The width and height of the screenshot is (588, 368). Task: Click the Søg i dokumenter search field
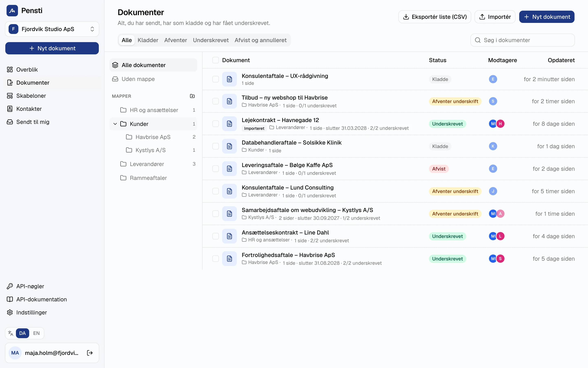click(x=522, y=40)
